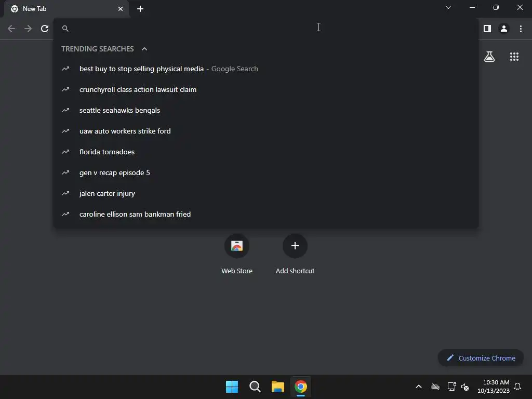Select "best buy to stop selling physical media" suggestion
This screenshot has height=399, width=532.
point(266,69)
